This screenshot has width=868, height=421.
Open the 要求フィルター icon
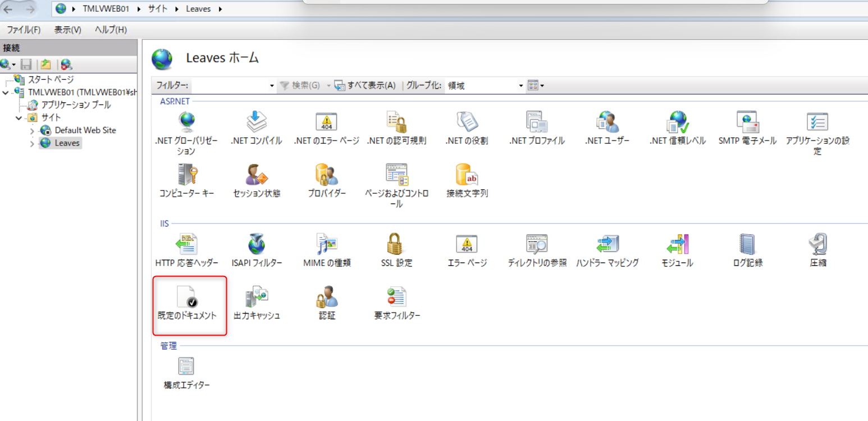click(x=397, y=298)
